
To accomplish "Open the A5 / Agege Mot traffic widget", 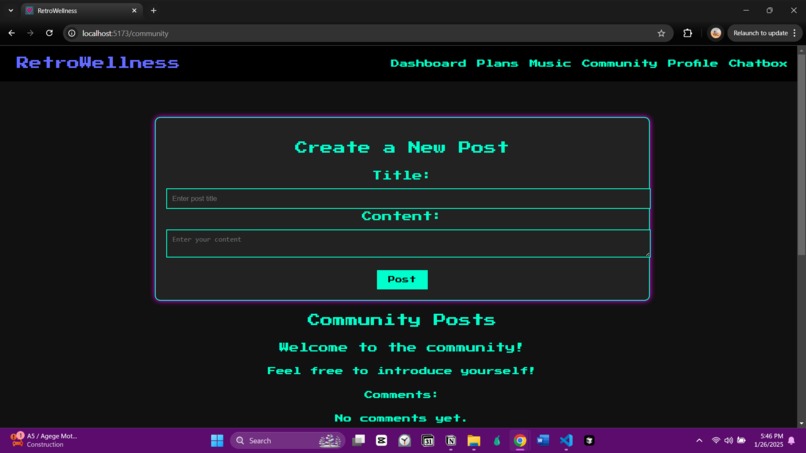I will [44, 440].
